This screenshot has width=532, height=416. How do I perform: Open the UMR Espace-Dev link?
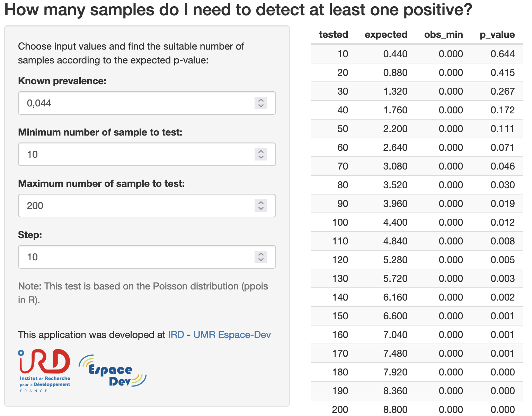point(232,335)
